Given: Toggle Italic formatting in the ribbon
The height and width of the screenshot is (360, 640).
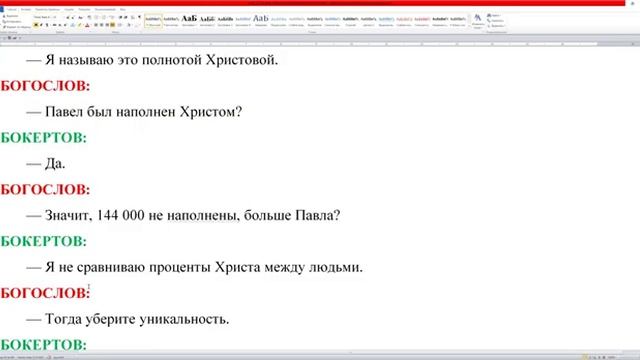Looking at the screenshot, I should [x=41, y=25].
